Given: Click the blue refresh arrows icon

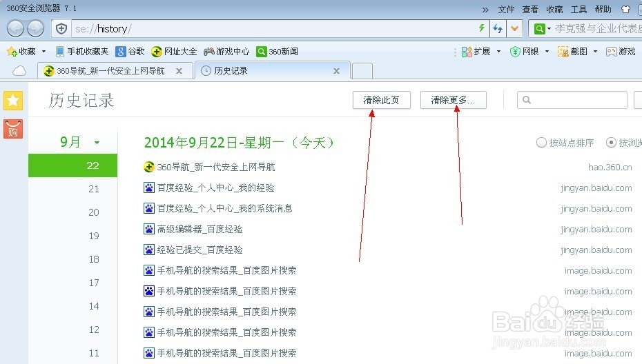Looking at the screenshot, I should [498, 29].
